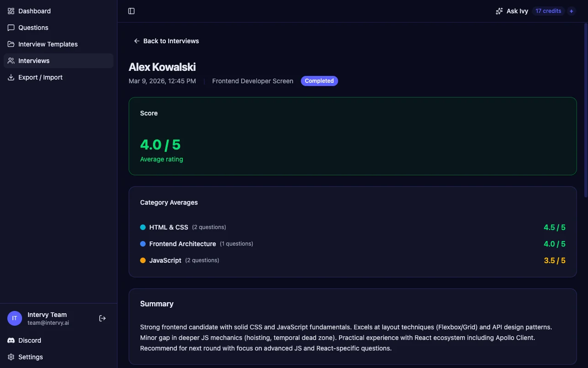Add credits with the plus button

click(571, 11)
